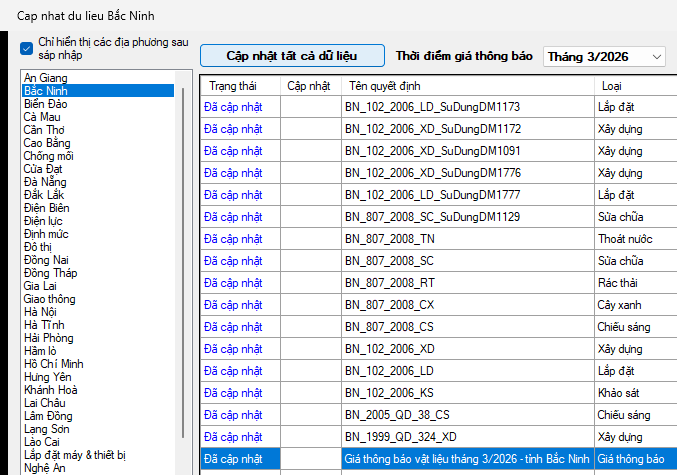Select the BN_102_2006_KS decision row

[390, 392]
